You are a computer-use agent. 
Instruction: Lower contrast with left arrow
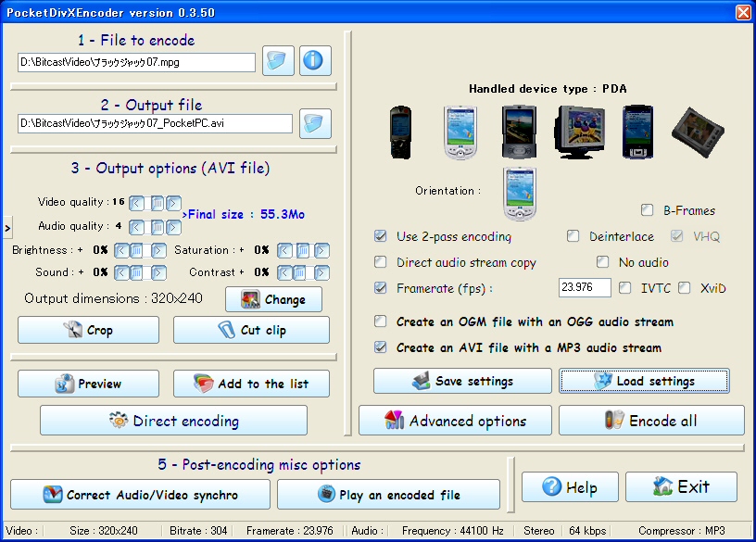pyautogui.click(x=284, y=273)
